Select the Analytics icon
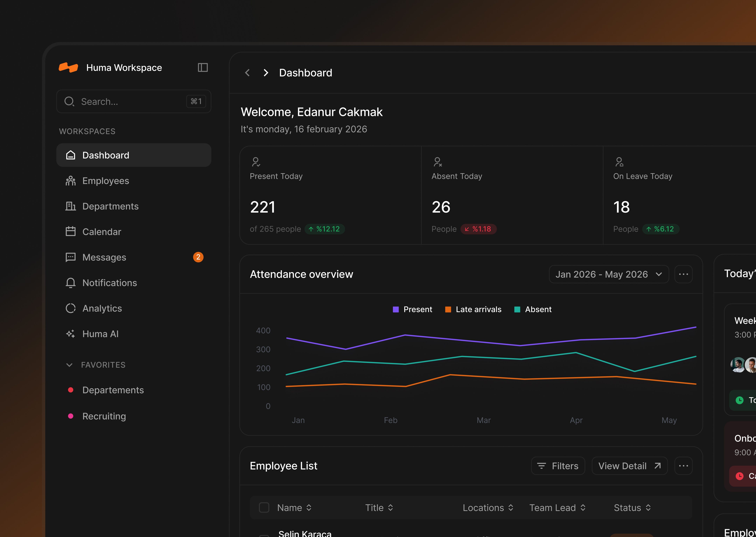The image size is (756, 537). click(71, 308)
